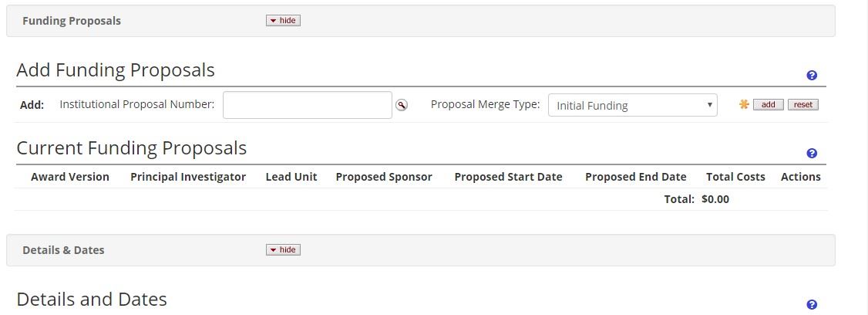Focus the Institutional Proposal Number field

[307, 105]
